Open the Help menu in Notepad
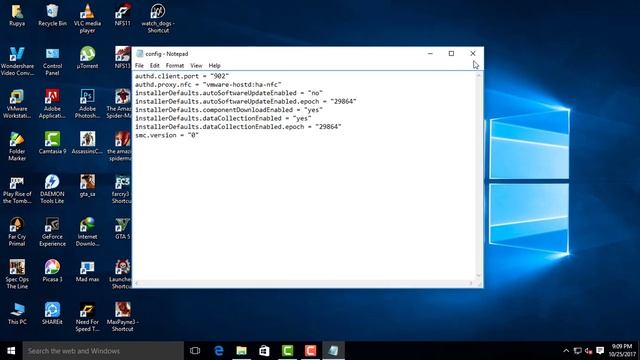640x360 pixels. (x=214, y=65)
